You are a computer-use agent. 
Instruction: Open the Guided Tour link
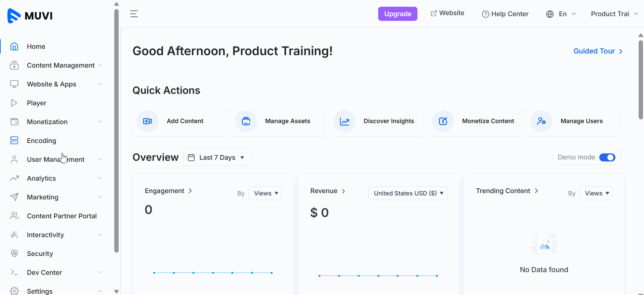click(x=598, y=51)
